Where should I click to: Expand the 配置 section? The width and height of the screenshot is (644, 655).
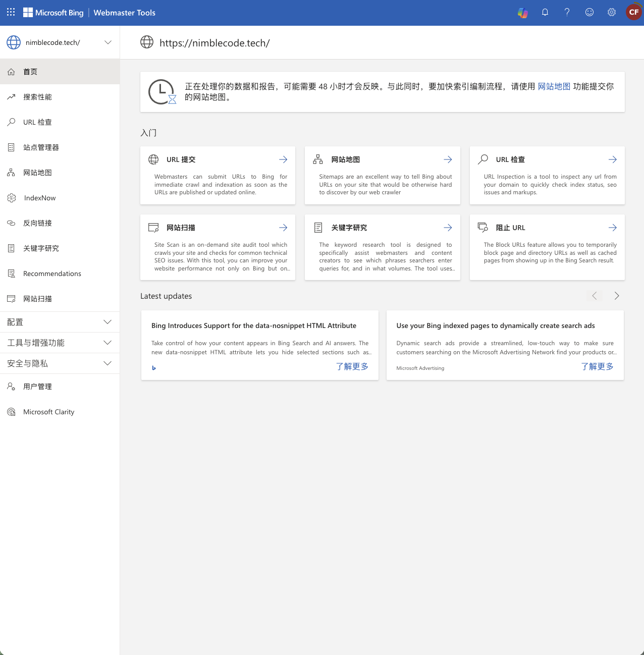pyautogui.click(x=60, y=322)
